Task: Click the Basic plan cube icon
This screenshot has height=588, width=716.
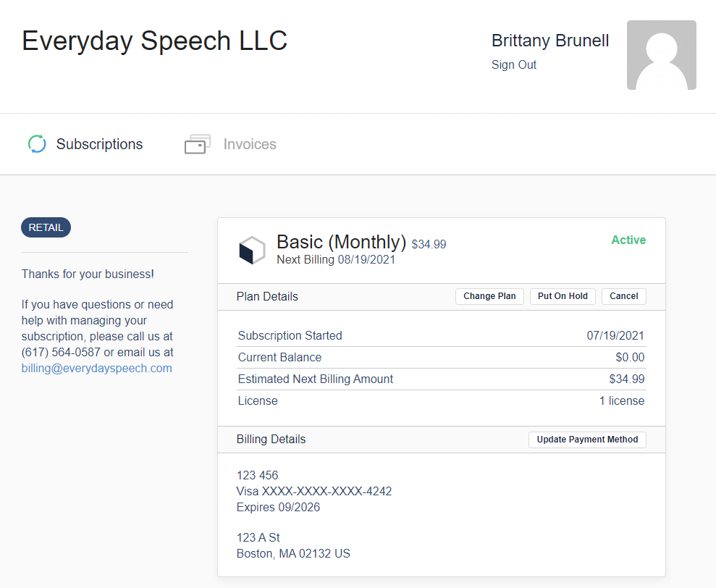Action: [x=252, y=250]
